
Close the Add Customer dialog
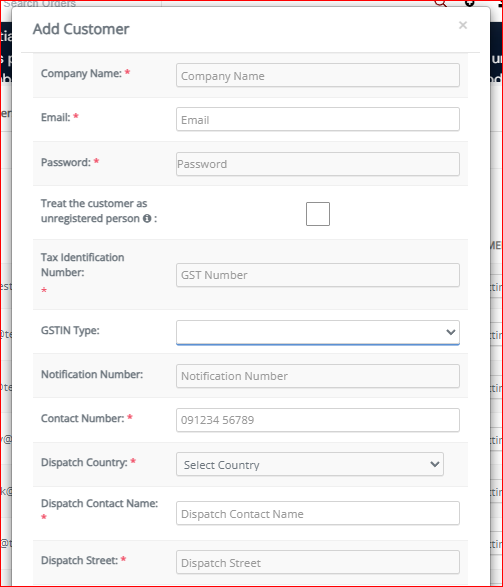[x=463, y=25]
